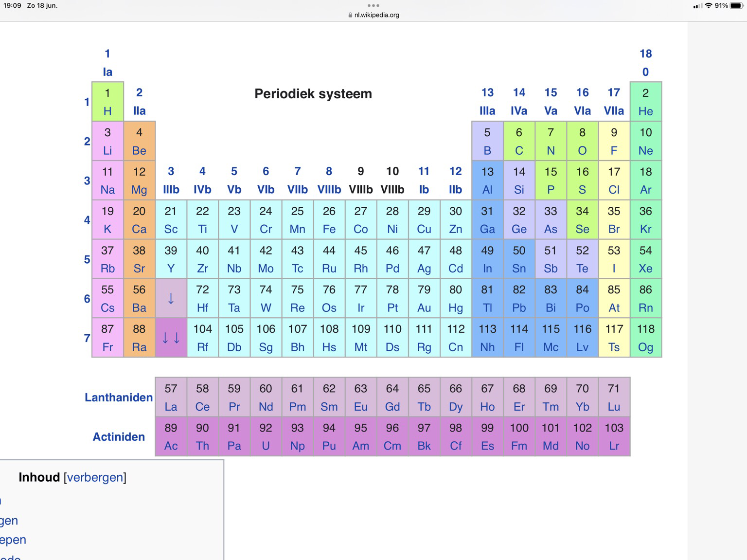The height and width of the screenshot is (560, 747).
Task: Open the gold Au element link
Action: [424, 308]
